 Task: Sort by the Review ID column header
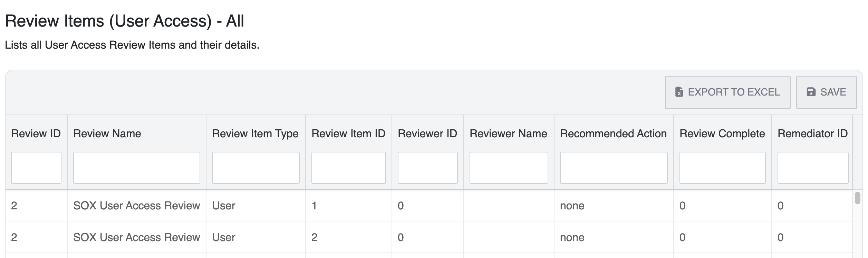click(36, 133)
